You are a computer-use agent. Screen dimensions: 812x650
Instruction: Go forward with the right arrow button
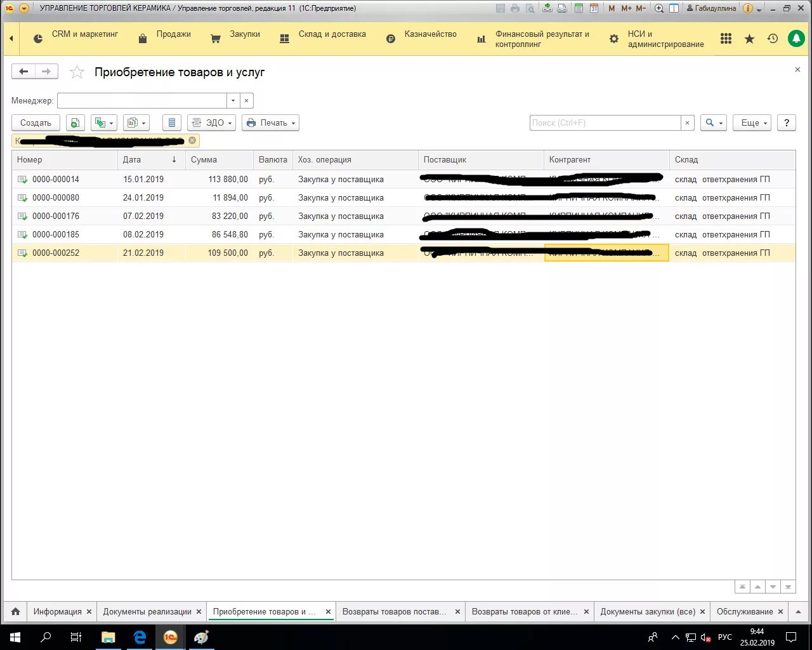pyautogui.click(x=46, y=72)
